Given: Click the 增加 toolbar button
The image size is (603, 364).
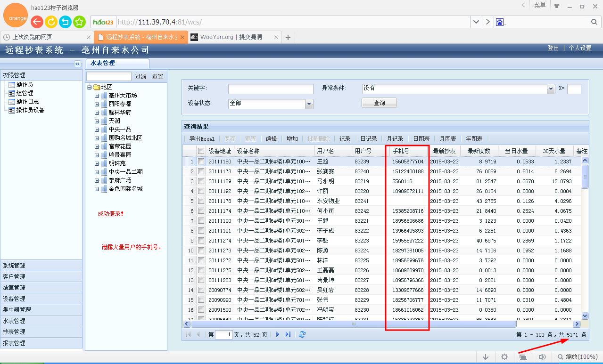Looking at the screenshot, I should [x=292, y=139].
